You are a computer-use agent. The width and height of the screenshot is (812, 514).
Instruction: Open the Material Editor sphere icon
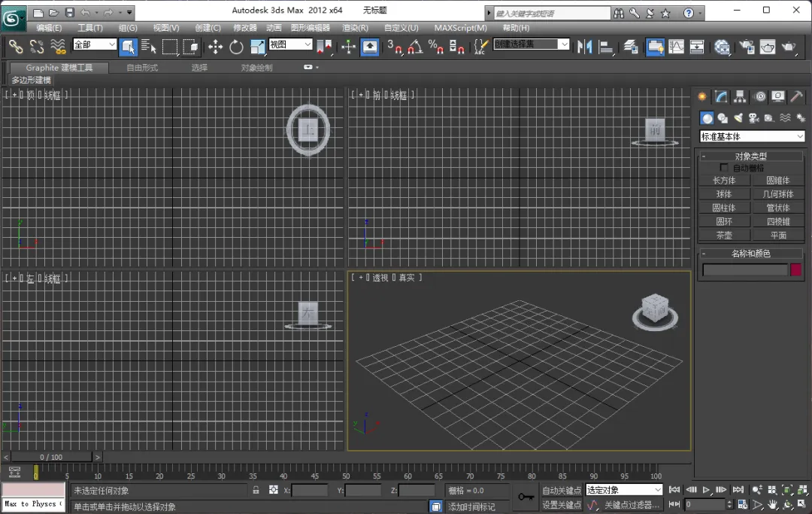click(x=722, y=47)
